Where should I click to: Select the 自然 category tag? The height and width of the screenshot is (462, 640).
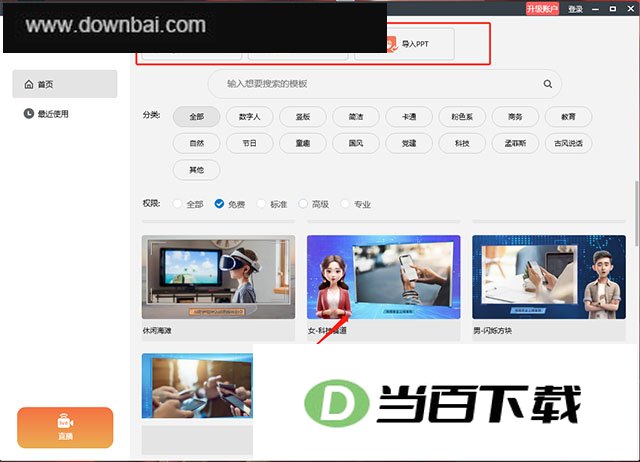(196, 143)
